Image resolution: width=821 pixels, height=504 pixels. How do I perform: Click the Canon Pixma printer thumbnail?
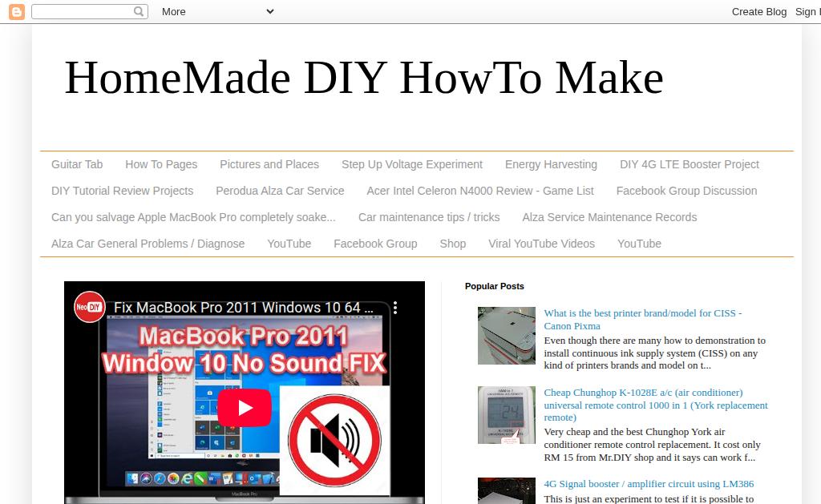(x=507, y=336)
